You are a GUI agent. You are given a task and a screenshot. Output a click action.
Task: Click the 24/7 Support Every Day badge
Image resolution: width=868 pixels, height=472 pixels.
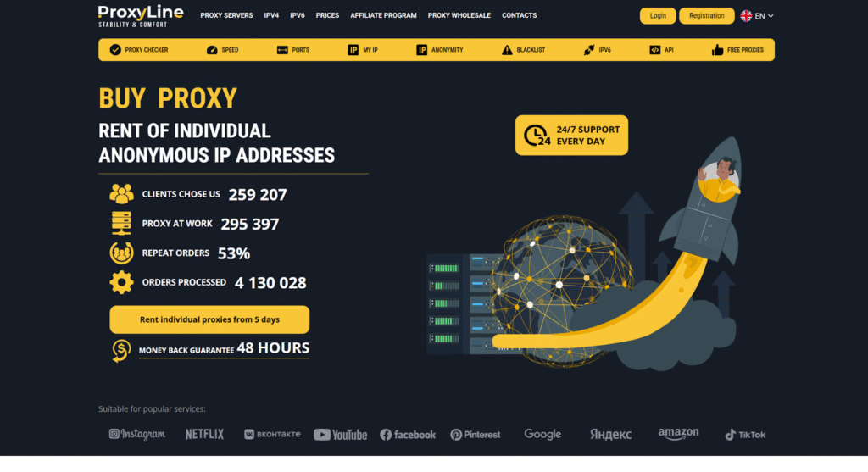[x=571, y=136]
